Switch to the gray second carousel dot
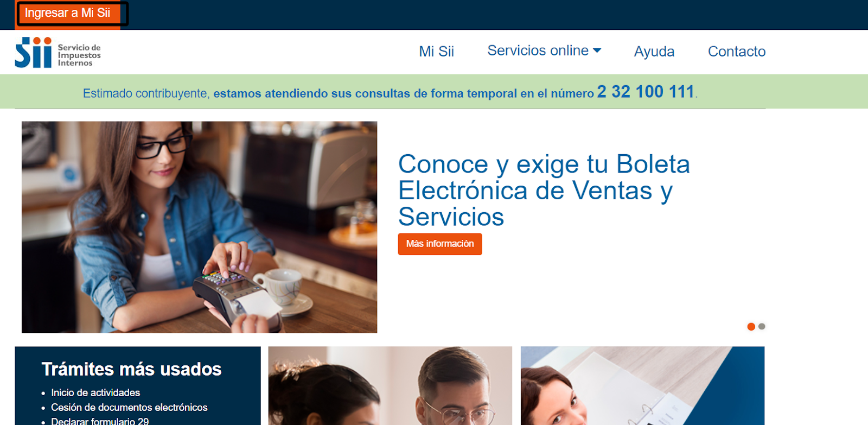The image size is (868, 425). [762, 326]
